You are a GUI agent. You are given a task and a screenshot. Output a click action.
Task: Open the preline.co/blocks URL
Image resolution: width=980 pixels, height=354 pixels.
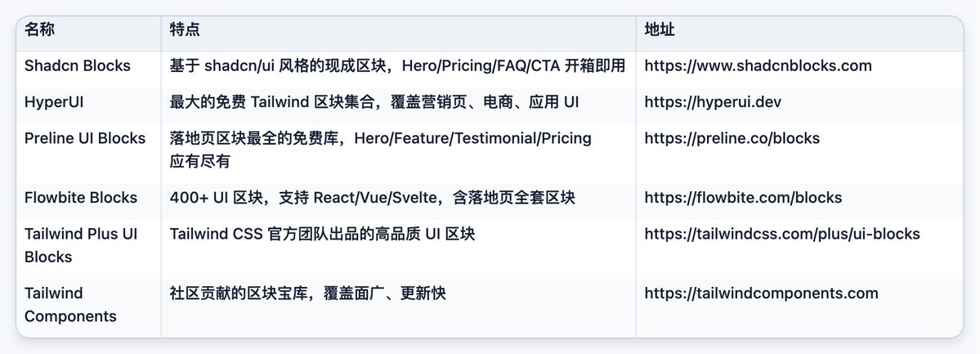[732, 138]
